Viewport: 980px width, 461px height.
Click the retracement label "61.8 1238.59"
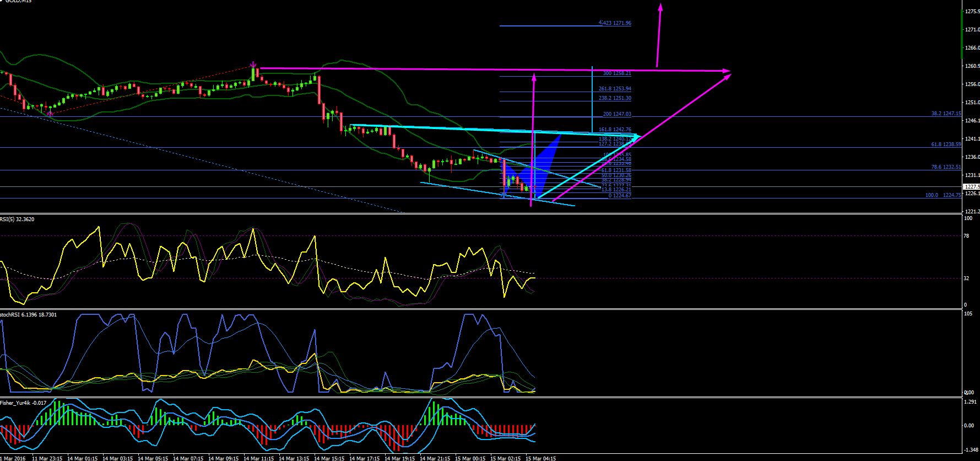click(x=946, y=144)
